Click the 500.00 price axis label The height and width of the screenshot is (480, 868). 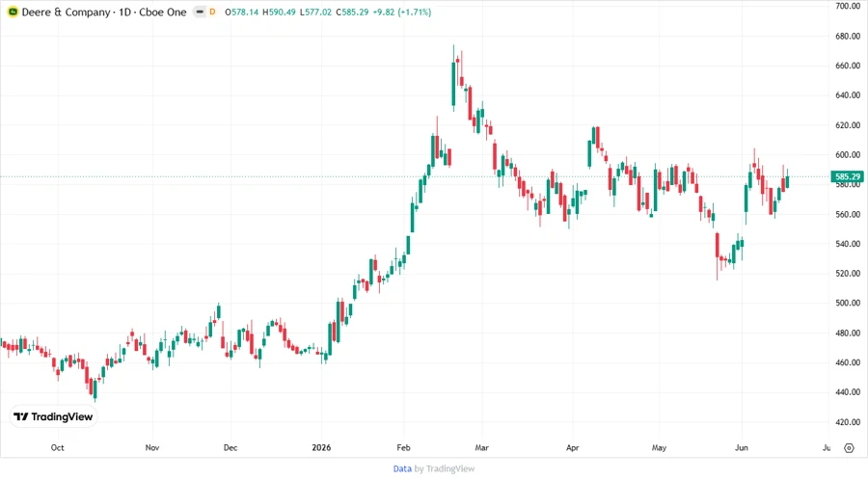(x=848, y=303)
